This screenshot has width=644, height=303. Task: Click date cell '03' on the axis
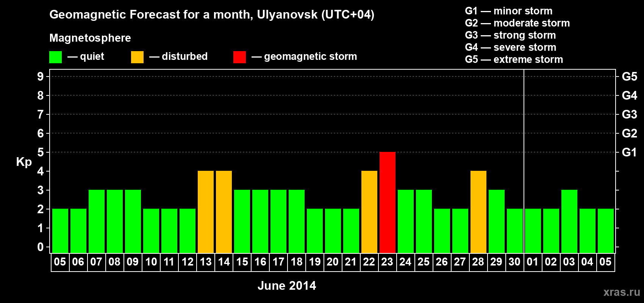pyautogui.click(x=569, y=262)
